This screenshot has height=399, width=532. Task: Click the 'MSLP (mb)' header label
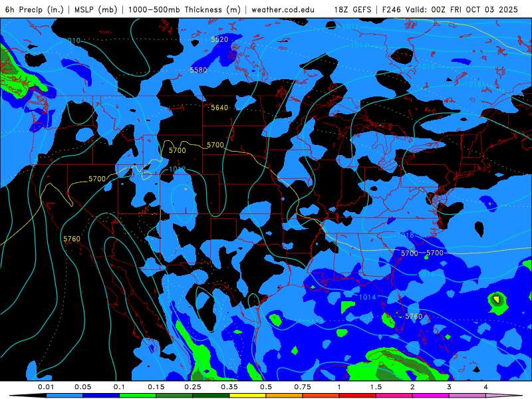(96, 9)
